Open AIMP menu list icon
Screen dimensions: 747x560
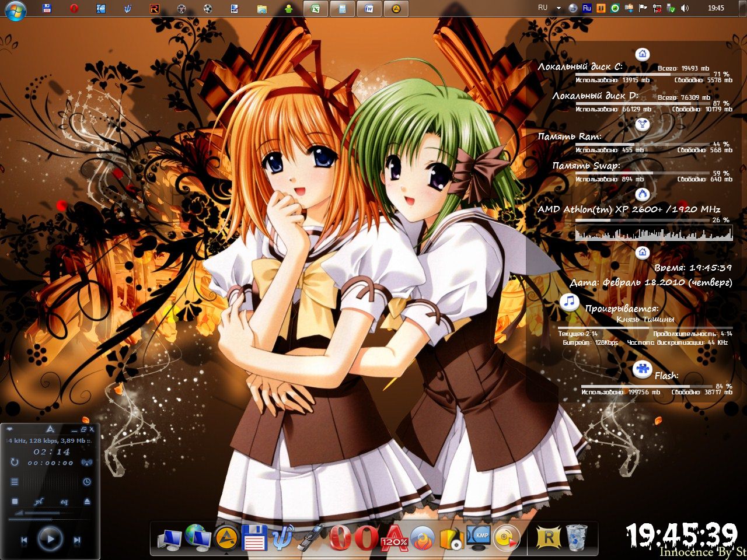tap(15, 482)
